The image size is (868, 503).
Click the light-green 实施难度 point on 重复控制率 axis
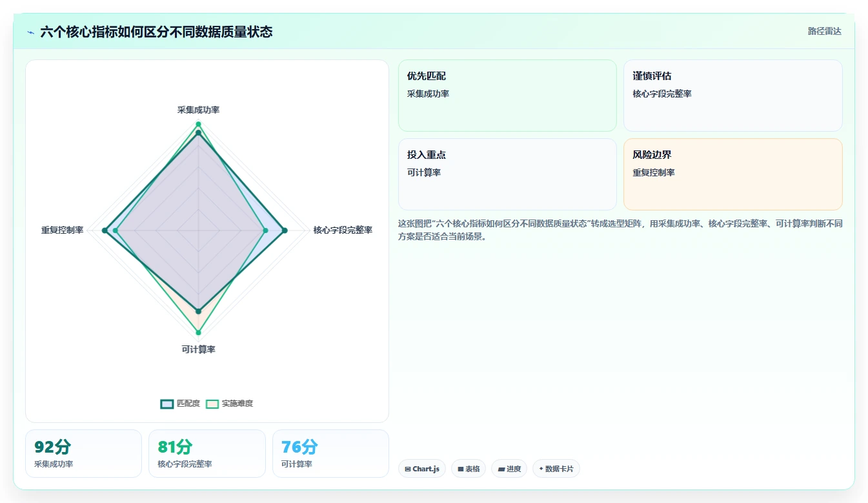click(116, 231)
